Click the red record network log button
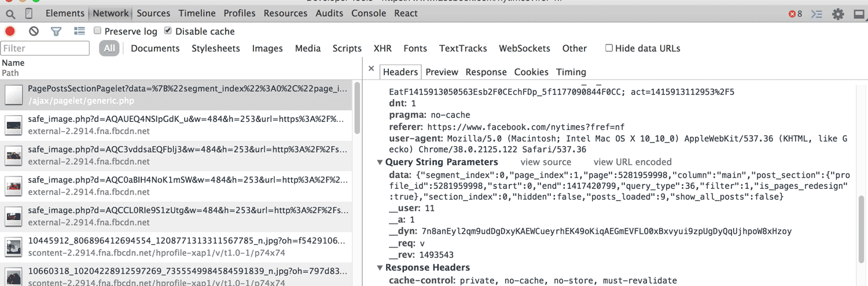The image size is (868, 286). pyautogui.click(x=10, y=31)
